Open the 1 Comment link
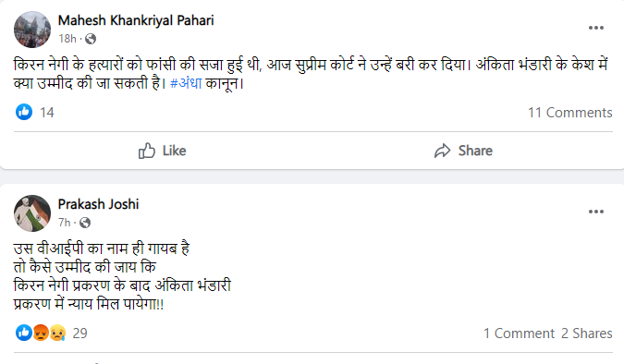624x364 pixels. 519,334
